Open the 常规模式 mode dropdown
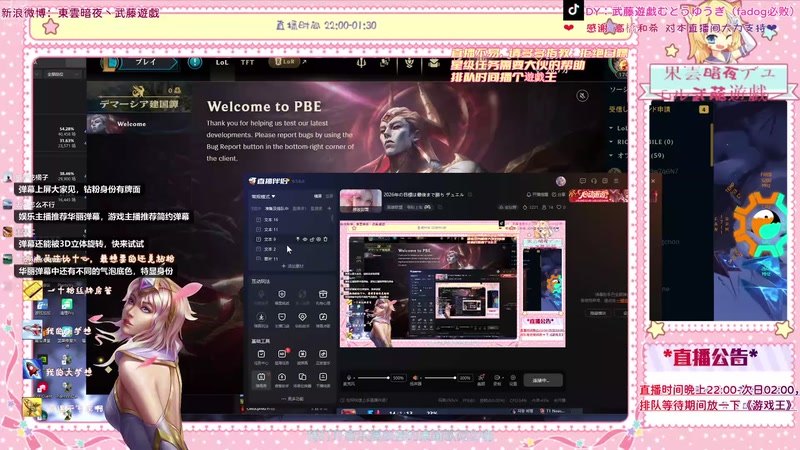Image resolution: width=800 pixels, height=450 pixels. (263, 196)
